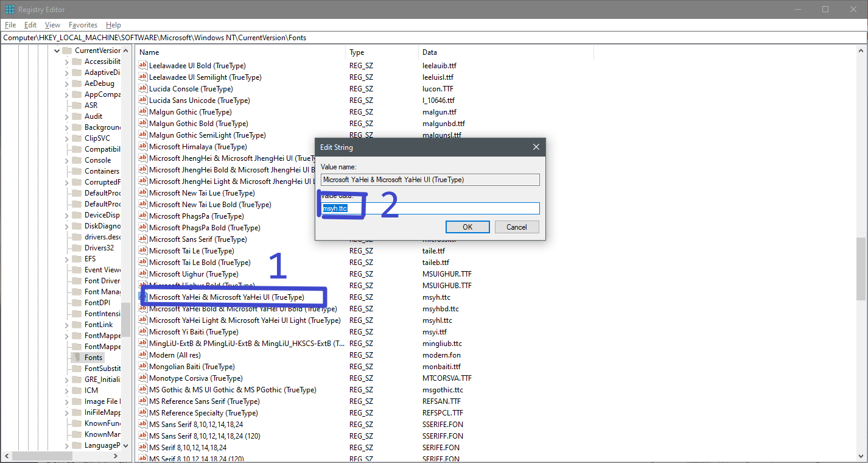
Task: Click the MS Reference Specialty value icon
Action: tap(143, 413)
